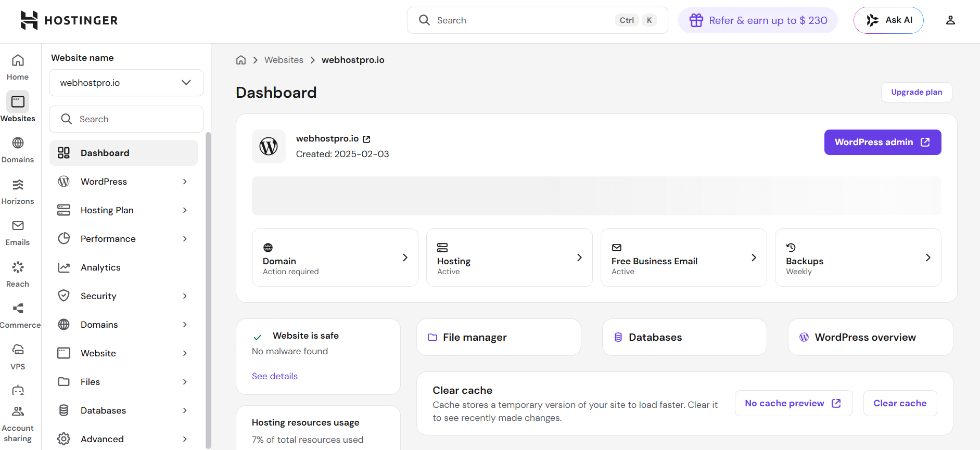Expand the Hosting Plan sidebar menu
Screen dimensions: 980x450
(x=185, y=210)
